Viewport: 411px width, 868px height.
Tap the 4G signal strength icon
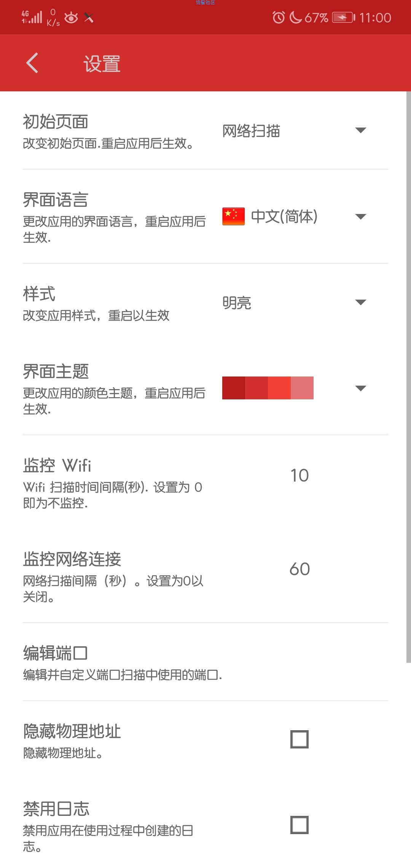click(x=32, y=18)
